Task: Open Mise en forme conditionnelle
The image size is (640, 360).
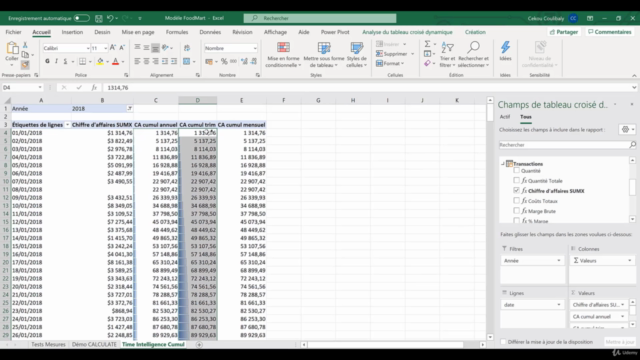Action: coord(283,54)
